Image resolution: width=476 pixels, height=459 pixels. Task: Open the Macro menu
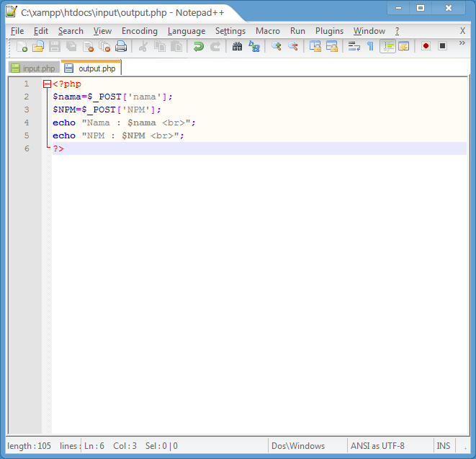click(x=267, y=31)
